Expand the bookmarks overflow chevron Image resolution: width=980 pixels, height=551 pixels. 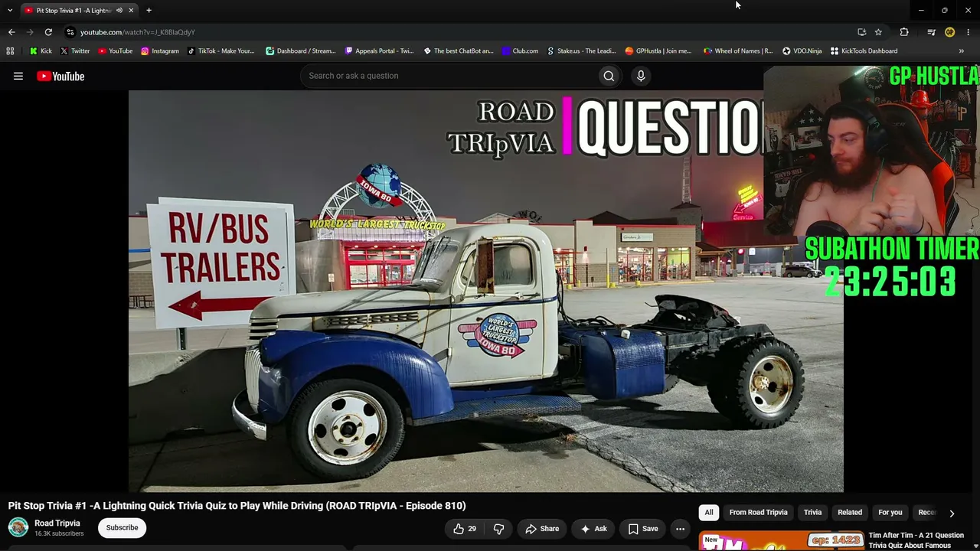(962, 51)
